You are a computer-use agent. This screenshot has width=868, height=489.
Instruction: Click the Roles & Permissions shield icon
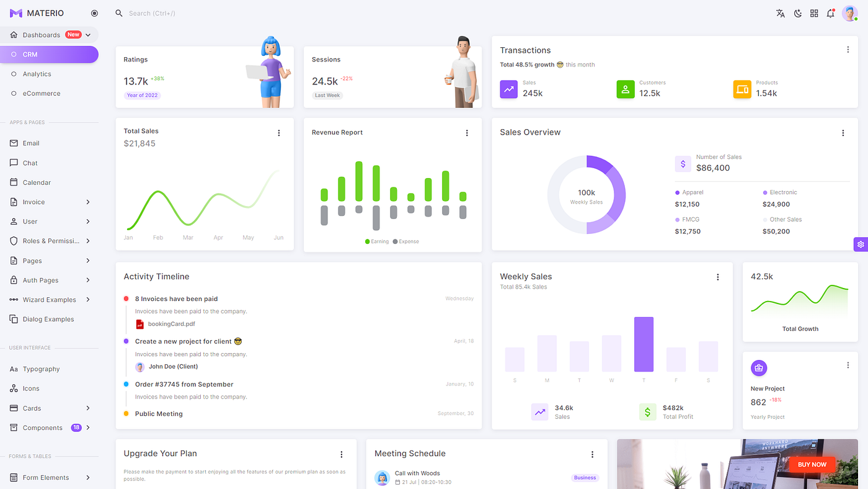[x=14, y=241]
